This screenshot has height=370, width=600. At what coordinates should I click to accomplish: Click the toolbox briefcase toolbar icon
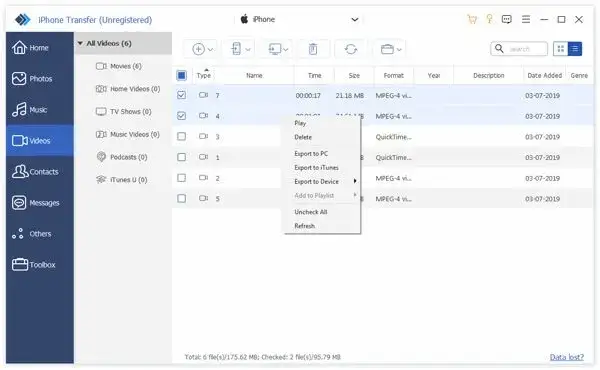click(387, 49)
